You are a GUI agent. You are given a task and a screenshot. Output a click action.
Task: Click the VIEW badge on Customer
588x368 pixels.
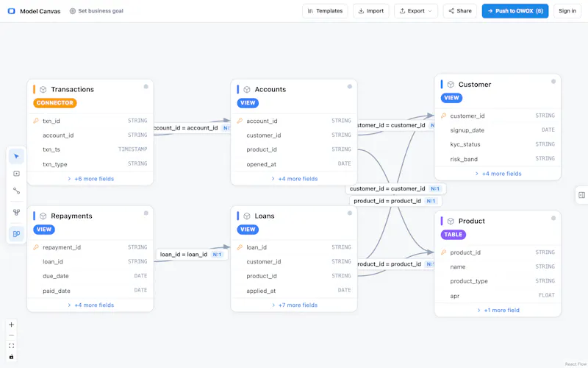click(x=451, y=98)
